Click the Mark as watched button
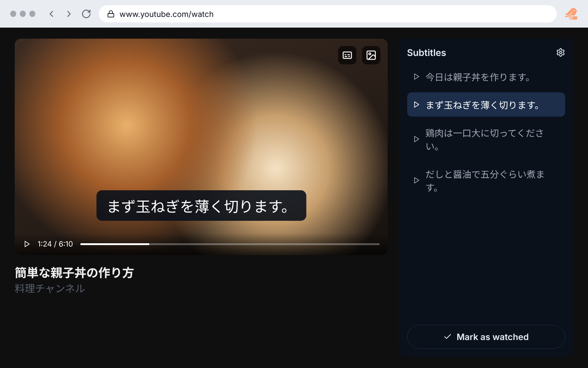The width and height of the screenshot is (588, 368). [486, 337]
